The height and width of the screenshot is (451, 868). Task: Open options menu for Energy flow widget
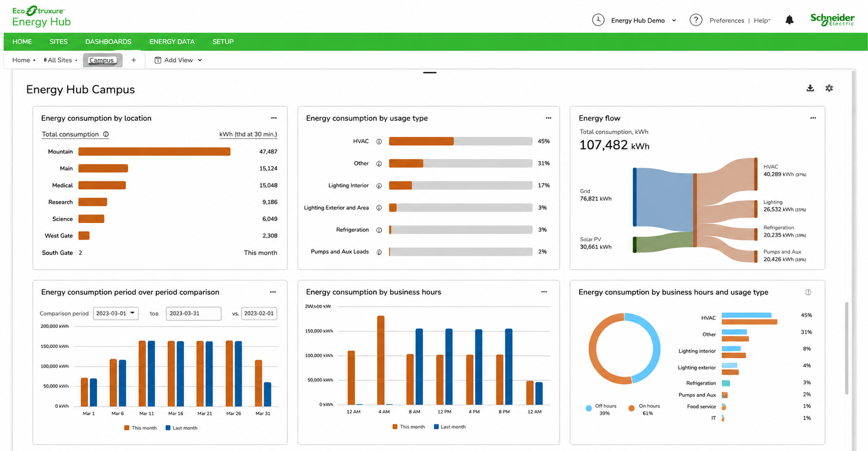pyautogui.click(x=813, y=118)
